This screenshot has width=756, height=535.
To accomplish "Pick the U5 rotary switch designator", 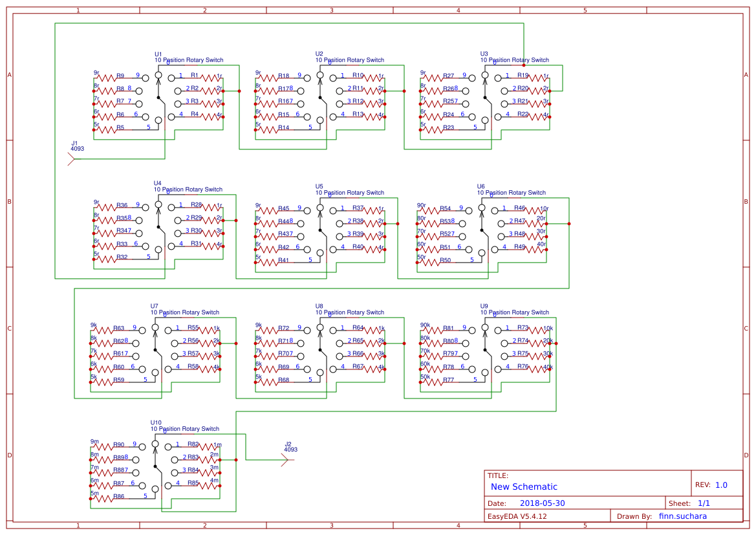I will coord(319,187).
